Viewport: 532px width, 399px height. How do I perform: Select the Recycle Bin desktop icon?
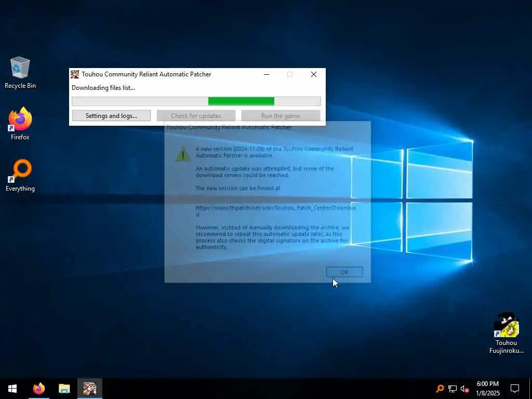pos(20,73)
